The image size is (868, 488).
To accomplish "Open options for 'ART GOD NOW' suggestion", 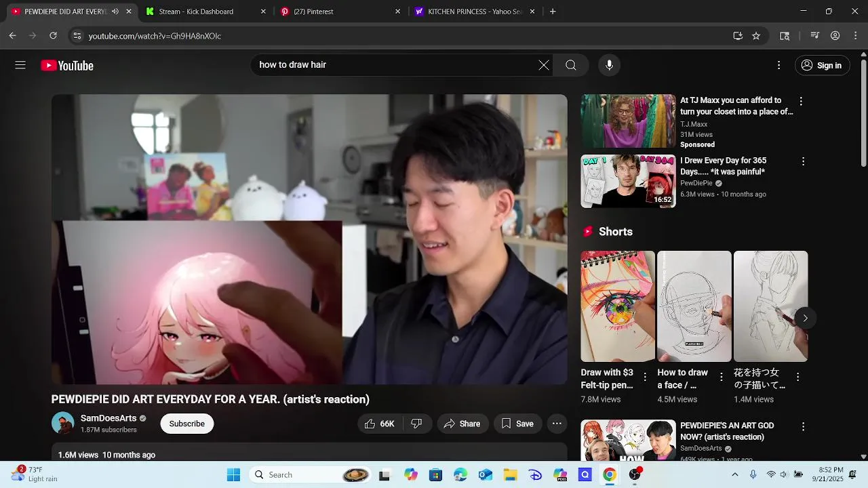I will (803, 427).
